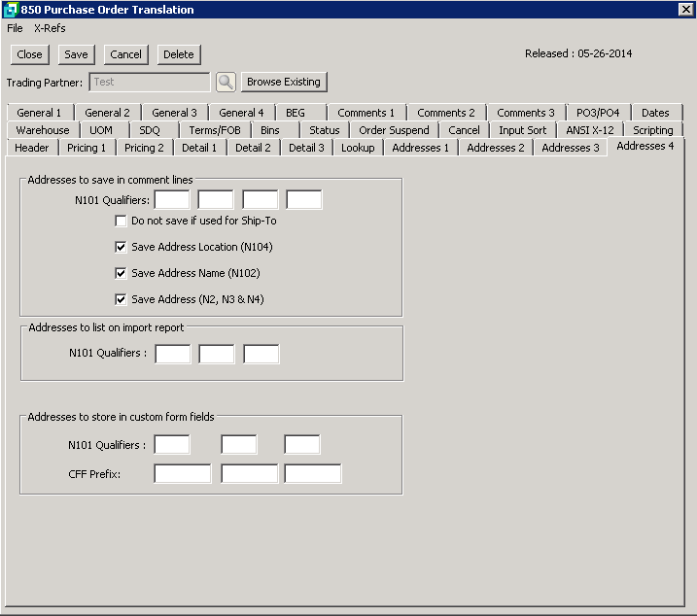This screenshot has height=616, width=697.
Task: Enable 'Do not save if used for Ship-To'
Action: tap(122, 222)
